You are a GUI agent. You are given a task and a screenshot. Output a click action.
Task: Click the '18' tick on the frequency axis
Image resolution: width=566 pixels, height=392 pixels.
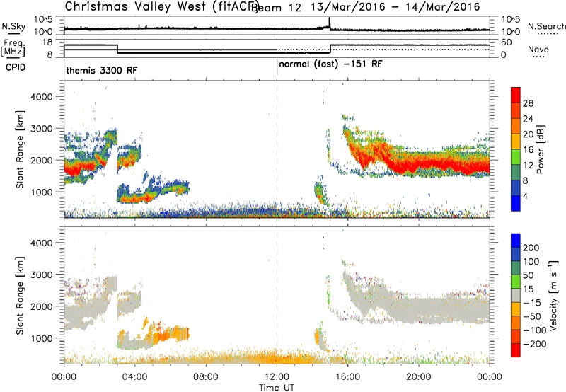(48, 42)
